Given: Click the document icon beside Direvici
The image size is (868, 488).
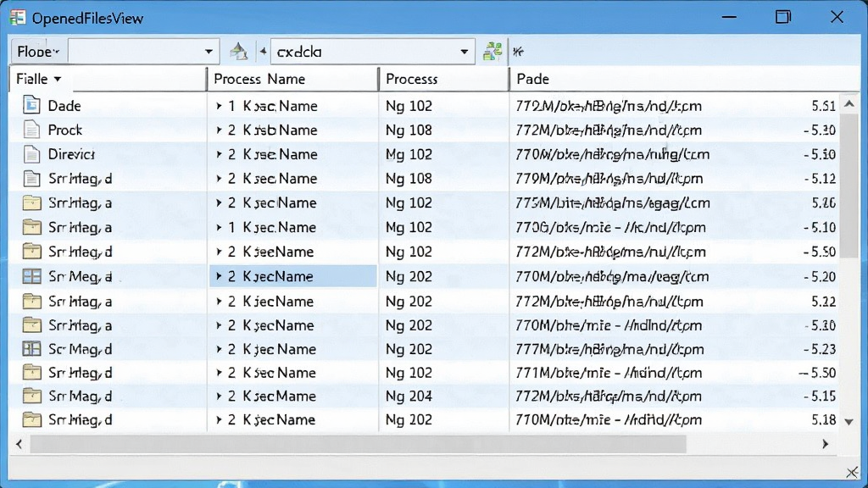Looking at the screenshot, I should (31, 154).
